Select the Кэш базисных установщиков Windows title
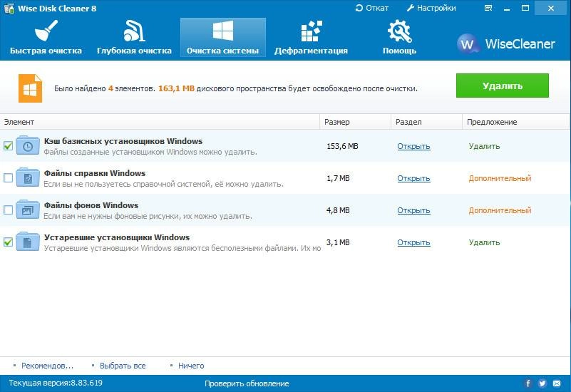 pos(123,141)
